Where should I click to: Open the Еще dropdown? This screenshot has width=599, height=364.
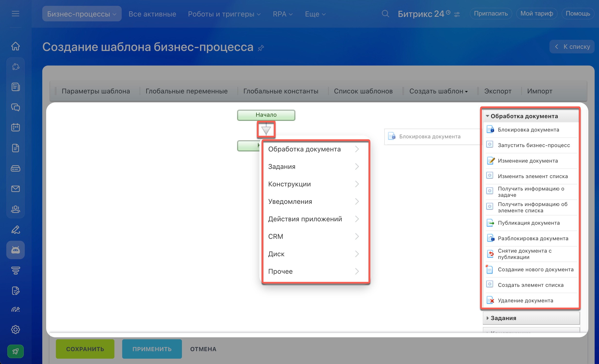pyautogui.click(x=315, y=14)
